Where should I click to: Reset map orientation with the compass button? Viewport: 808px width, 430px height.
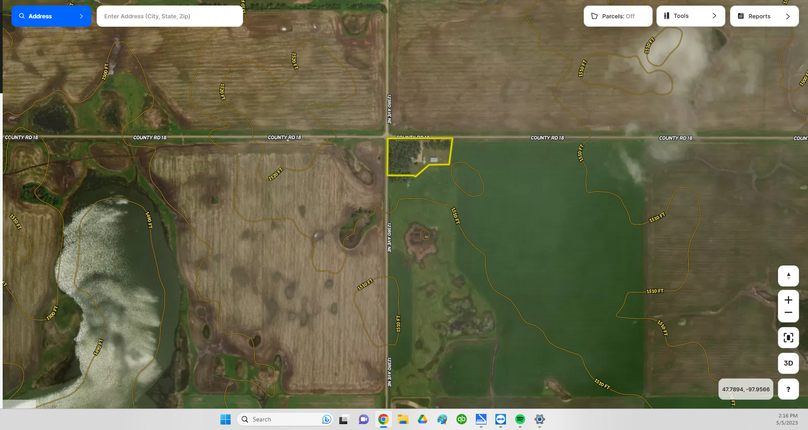(788, 276)
